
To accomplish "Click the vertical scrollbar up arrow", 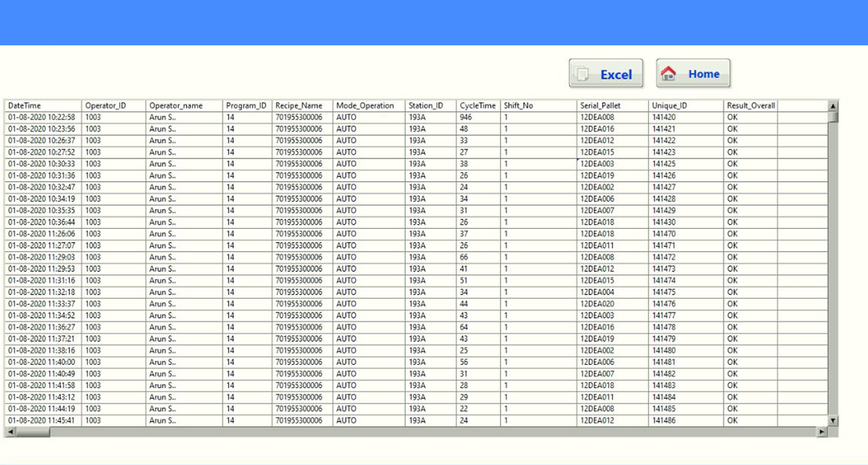I will [x=833, y=106].
